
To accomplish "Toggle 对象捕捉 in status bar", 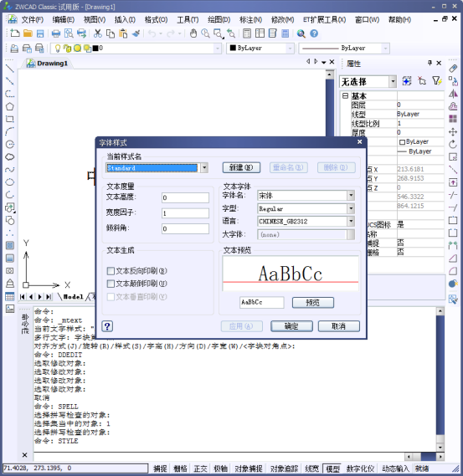I will (x=249, y=468).
